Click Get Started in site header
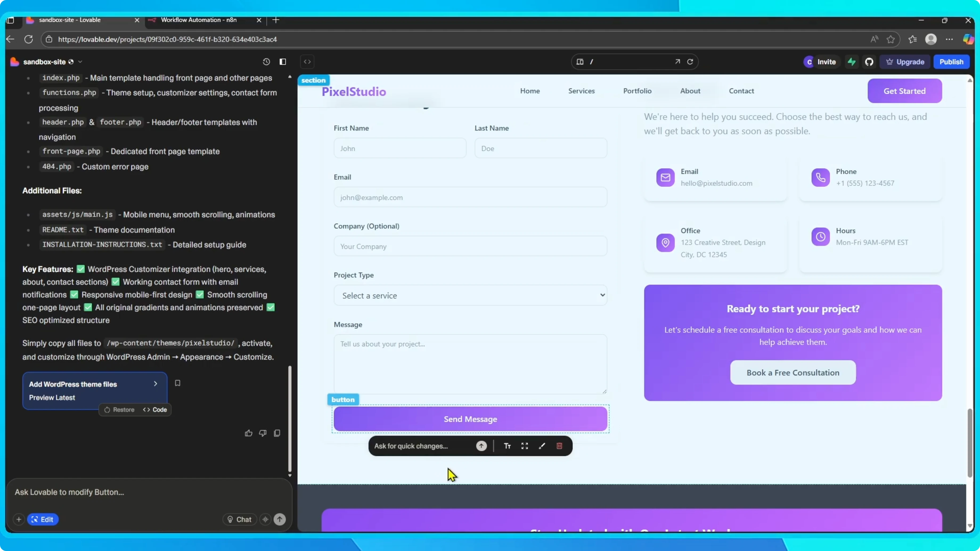 [905, 91]
